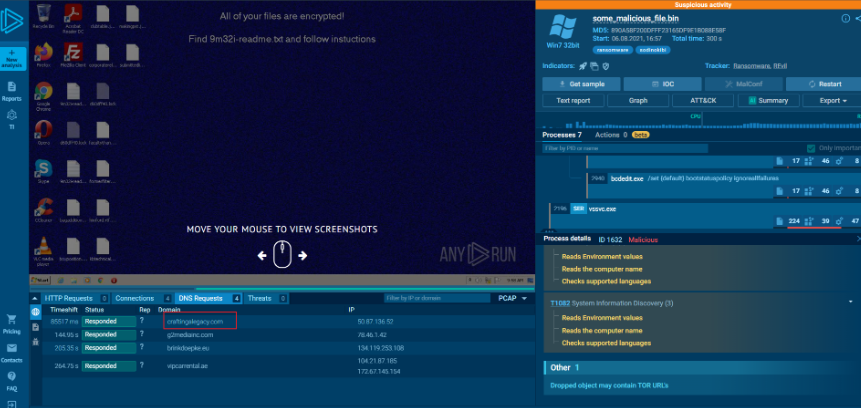The height and width of the screenshot is (408, 861).
Task: Open the Contacts page from the sidebar
Action: 12,353
